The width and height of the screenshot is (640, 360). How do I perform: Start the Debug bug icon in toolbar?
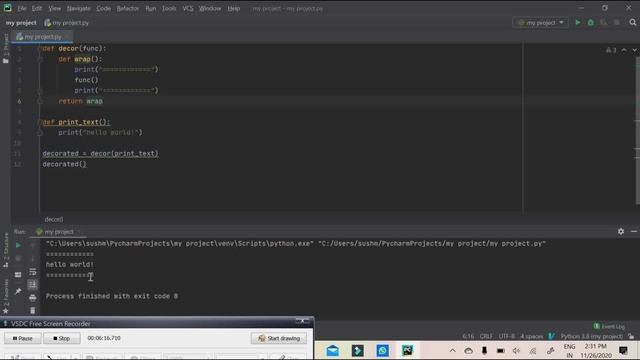point(591,23)
